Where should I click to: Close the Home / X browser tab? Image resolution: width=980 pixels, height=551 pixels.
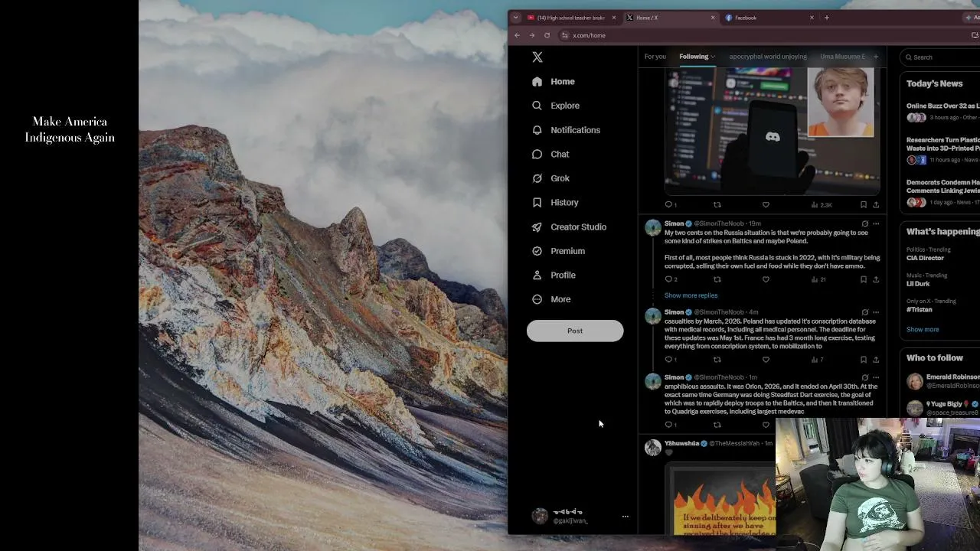(713, 18)
